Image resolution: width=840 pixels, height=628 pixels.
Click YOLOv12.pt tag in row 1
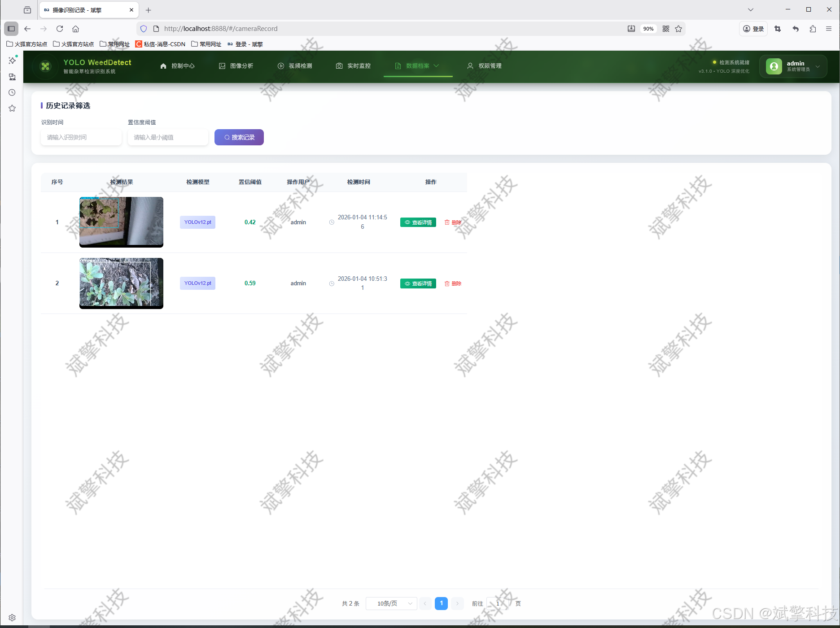click(197, 222)
